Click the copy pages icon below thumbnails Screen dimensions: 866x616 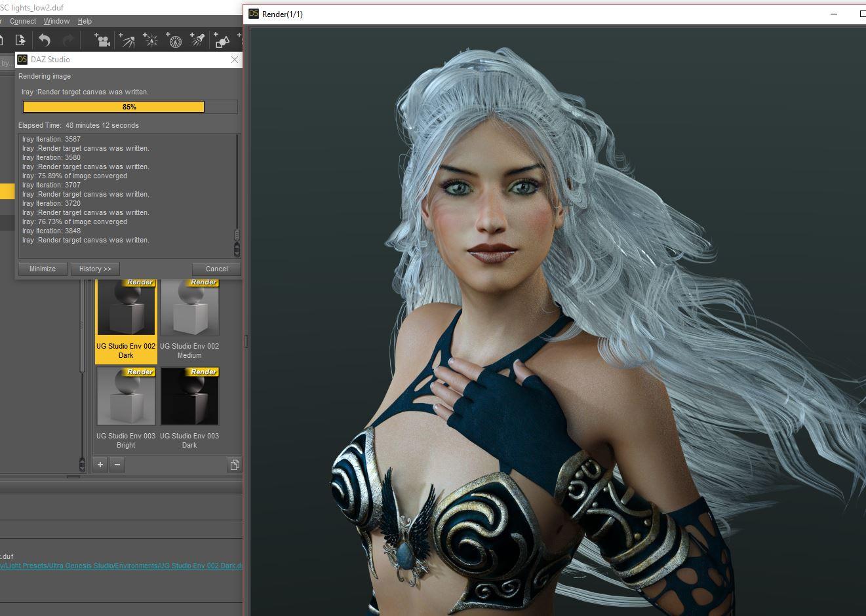[234, 465]
